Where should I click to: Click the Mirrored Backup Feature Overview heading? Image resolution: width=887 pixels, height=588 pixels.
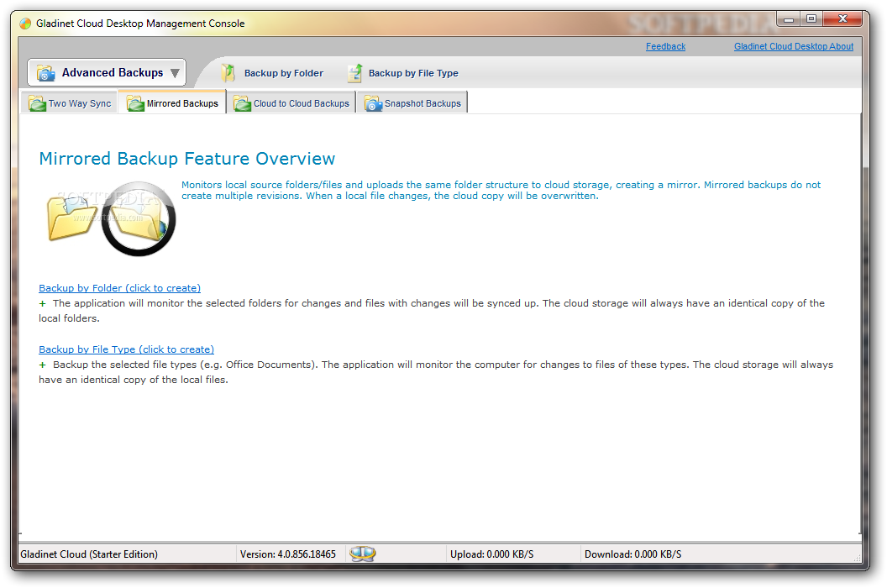pyautogui.click(x=186, y=159)
